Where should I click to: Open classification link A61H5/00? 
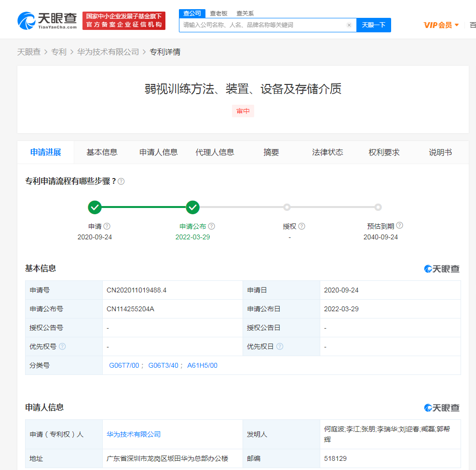coord(202,365)
